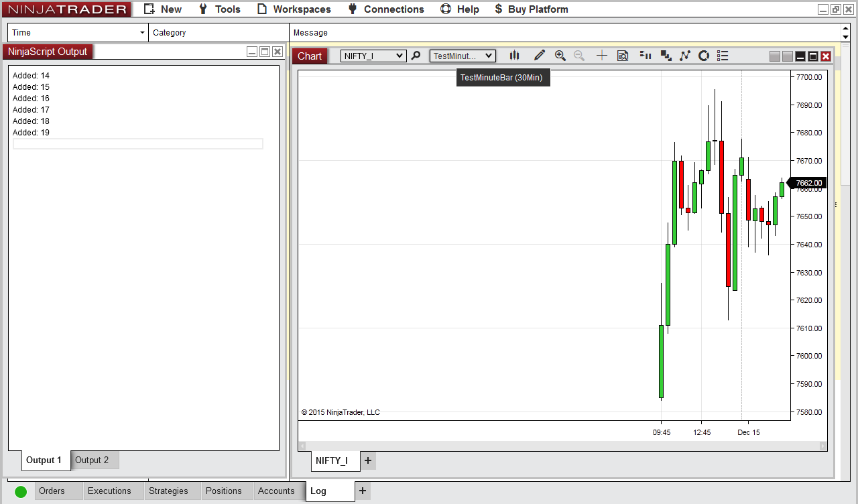Click the 7662.00 current price marker
This screenshot has height=504, width=858.
[808, 183]
